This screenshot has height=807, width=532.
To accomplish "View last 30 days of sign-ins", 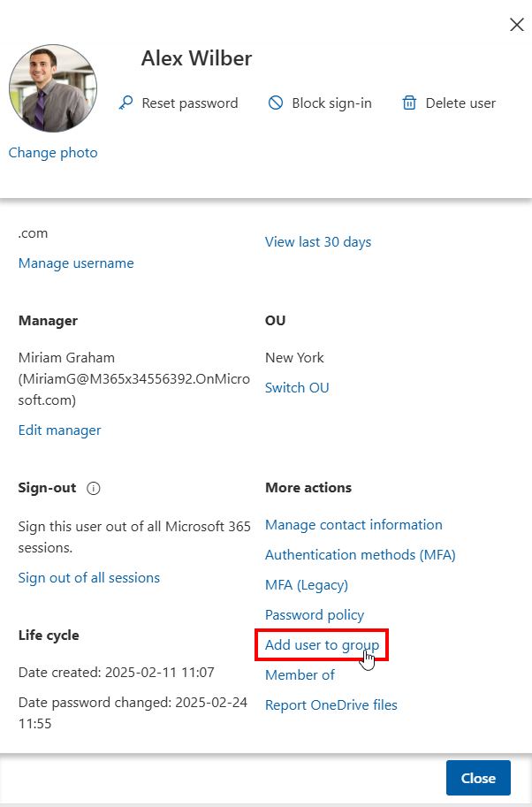I will tap(318, 242).
